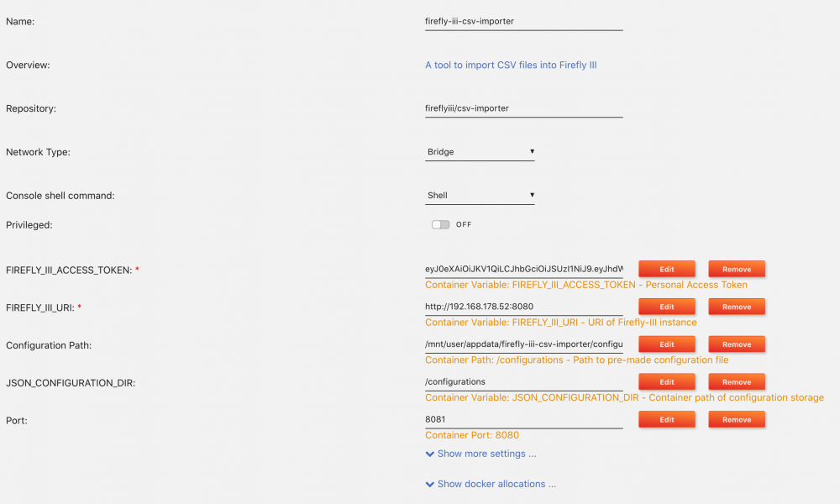840x504 pixels.
Task: Edit the FIREFLY_III_ACCESS_TOKEN variable
Action: pyautogui.click(x=667, y=269)
